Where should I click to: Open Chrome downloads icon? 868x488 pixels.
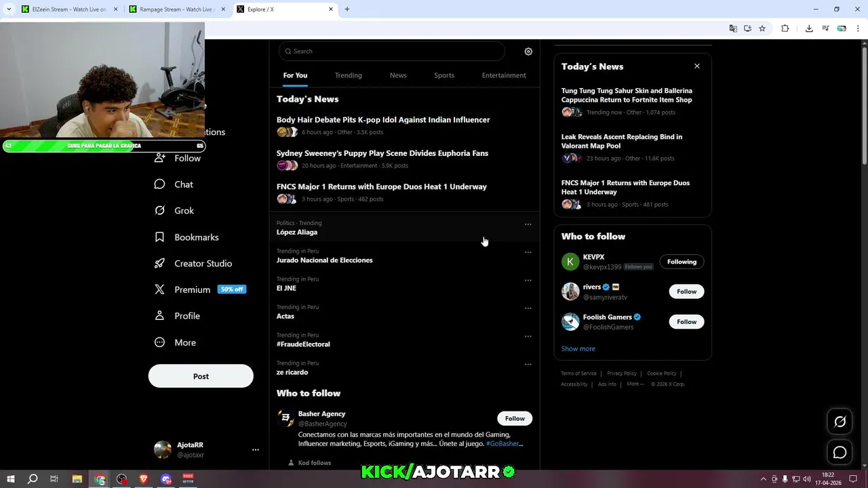[809, 28]
